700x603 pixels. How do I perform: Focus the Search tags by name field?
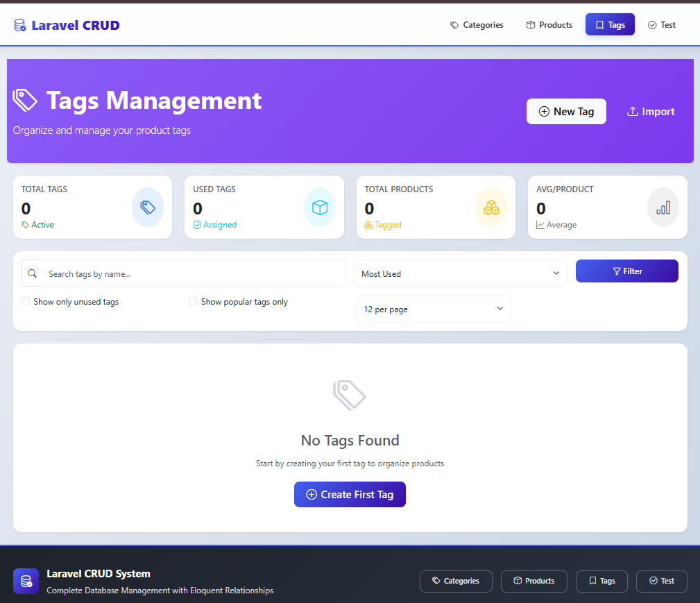click(x=194, y=273)
